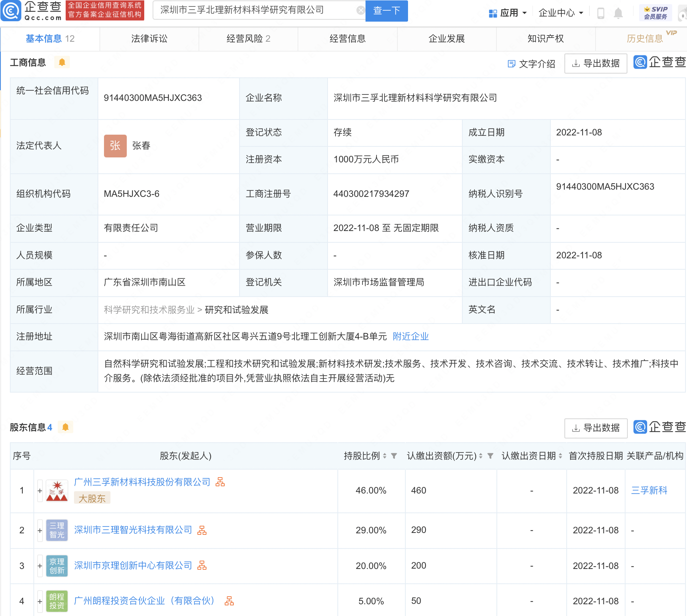Sort by 持股比例 arrows

click(x=384, y=456)
